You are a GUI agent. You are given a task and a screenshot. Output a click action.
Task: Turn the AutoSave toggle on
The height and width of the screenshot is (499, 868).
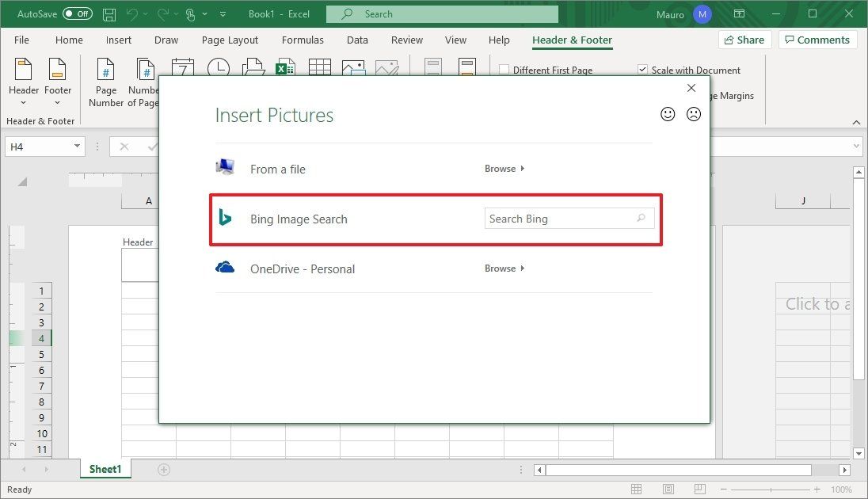(x=76, y=13)
